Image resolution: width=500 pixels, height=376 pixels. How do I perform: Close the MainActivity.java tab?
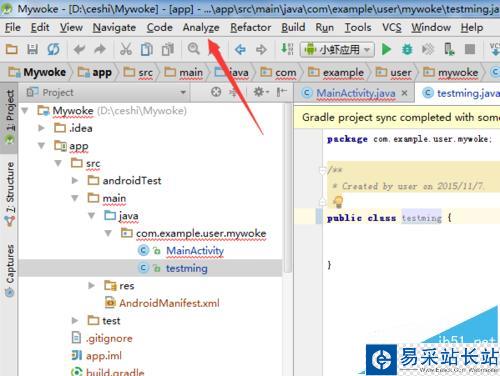(x=404, y=93)
